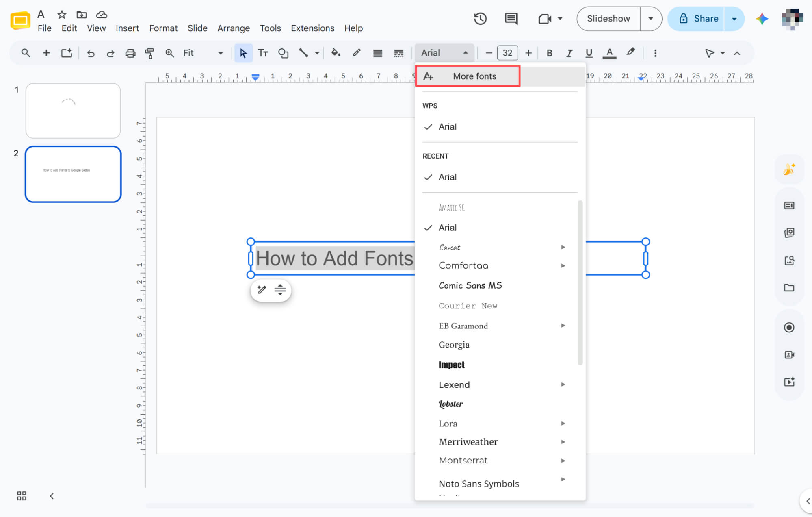Viewport: 812px width, 517px height.
Task: Star the presentation
Action: click(61, 15)
